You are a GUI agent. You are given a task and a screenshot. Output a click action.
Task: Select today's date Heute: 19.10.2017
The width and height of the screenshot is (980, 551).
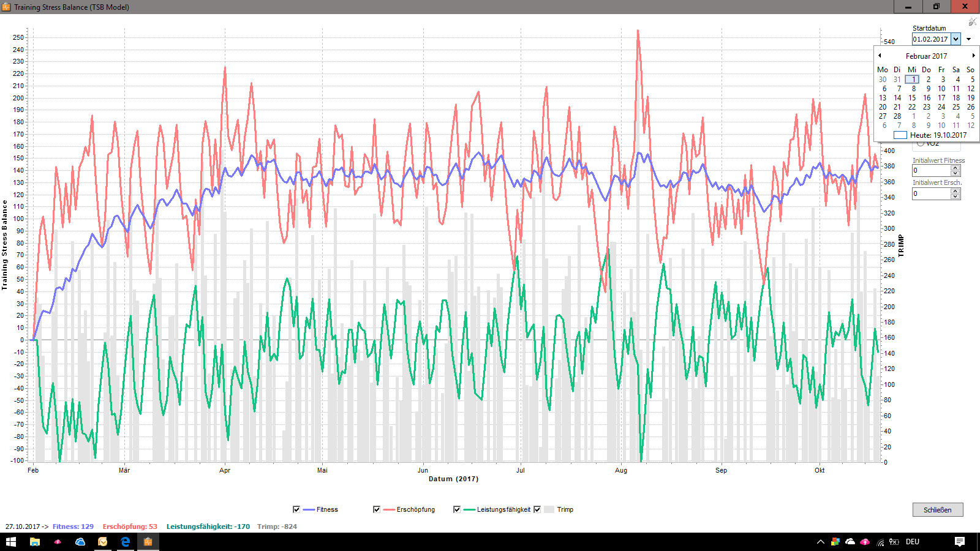(x=937, y=135)
